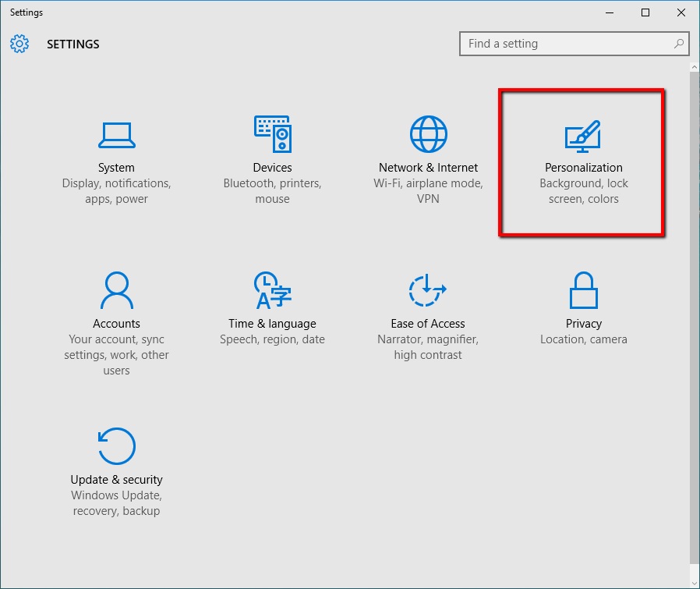
Task: Close the Settings window
Action: (681, 12)
